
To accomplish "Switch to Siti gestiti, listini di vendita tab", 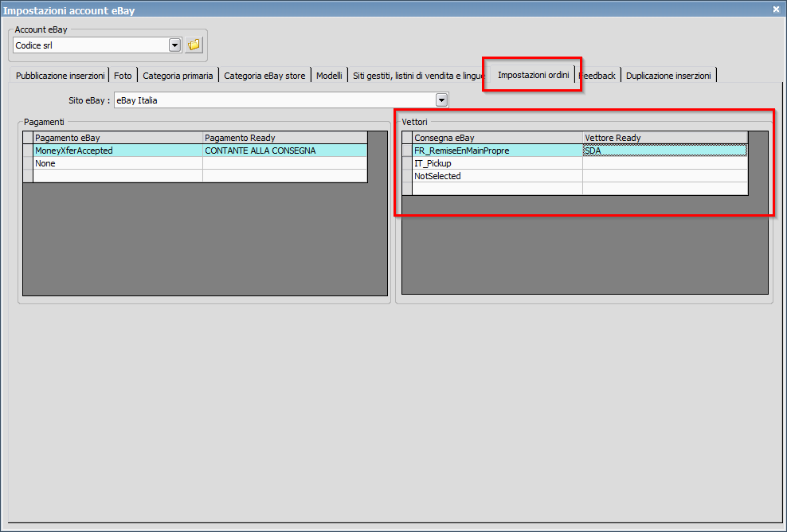I will click(417, 76).
